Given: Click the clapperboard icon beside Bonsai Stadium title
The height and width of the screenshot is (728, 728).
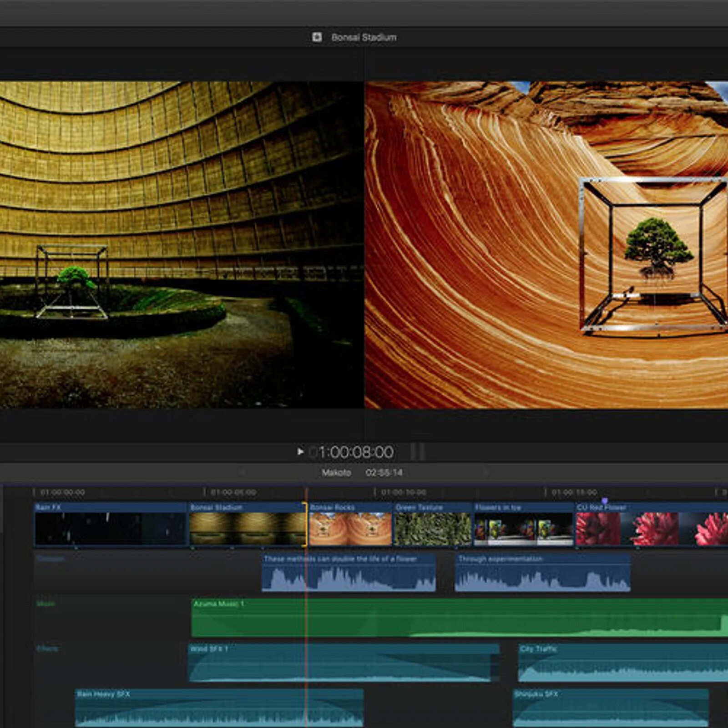Looking at the screenshot, I should pyautogui.click(x=317, y=37).
